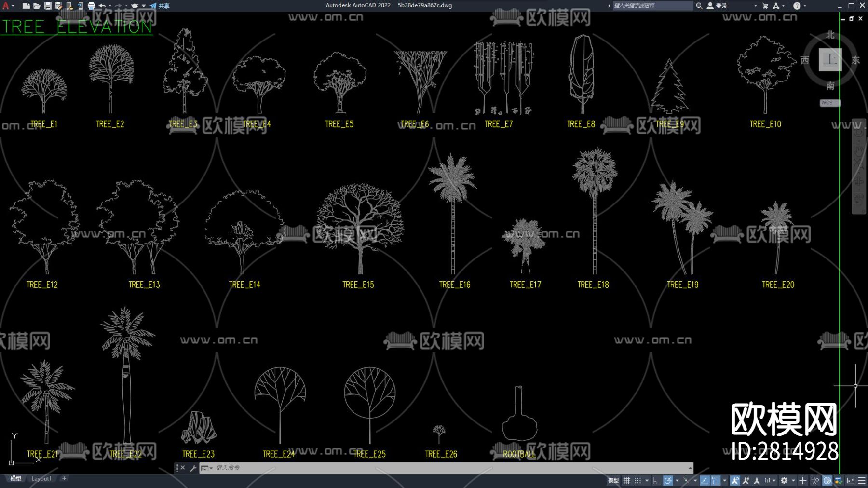Screen dimensions: 868x488
Task: Rotate view to south 南 on ViewCube
Action: click(x=830, y=86)
